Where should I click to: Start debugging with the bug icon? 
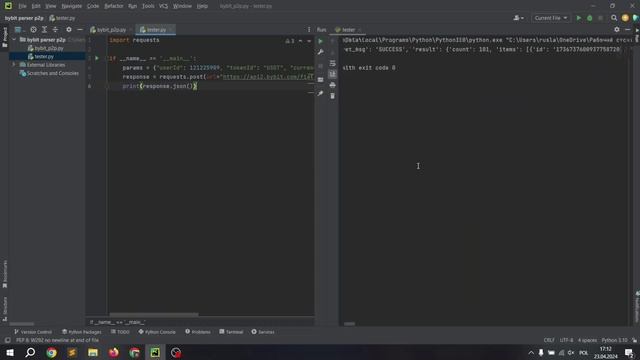click(589, 18)
